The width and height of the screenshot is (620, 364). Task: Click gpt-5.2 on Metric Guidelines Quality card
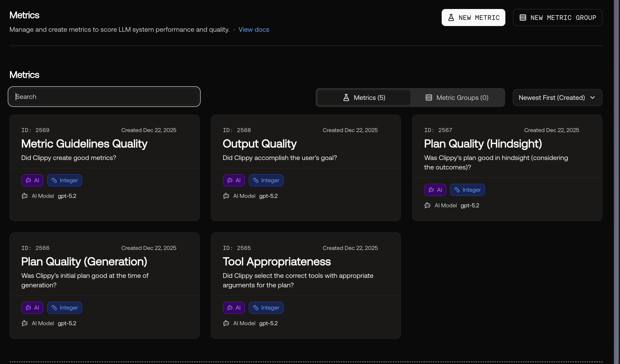click(67, 196)
